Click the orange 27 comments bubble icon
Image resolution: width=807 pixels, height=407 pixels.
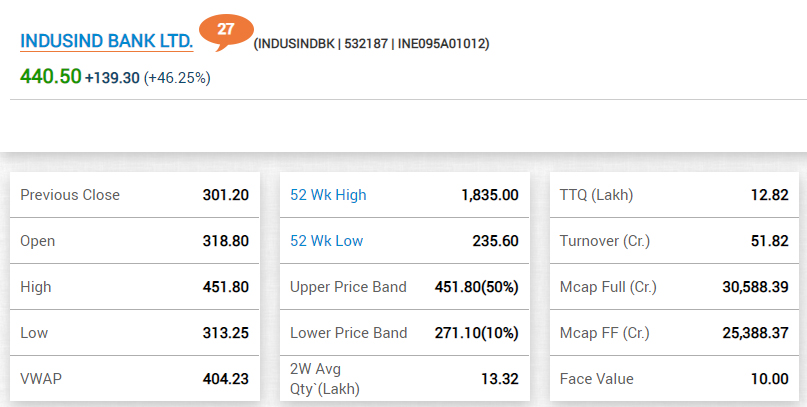coord(226,30)
